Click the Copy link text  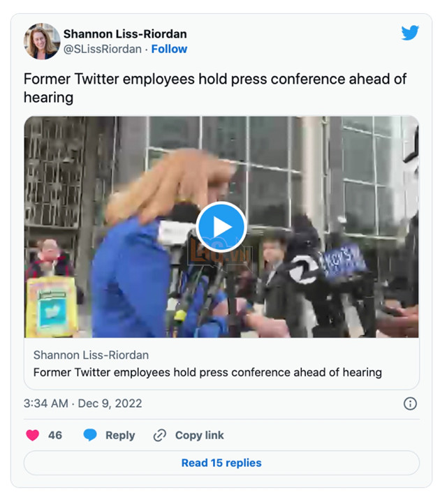coord(199,435)
